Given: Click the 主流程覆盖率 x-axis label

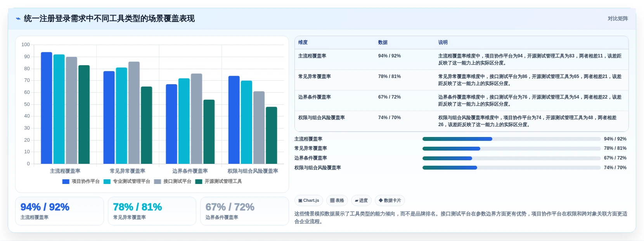Looking at the screenshot, I should coord(65,171).
